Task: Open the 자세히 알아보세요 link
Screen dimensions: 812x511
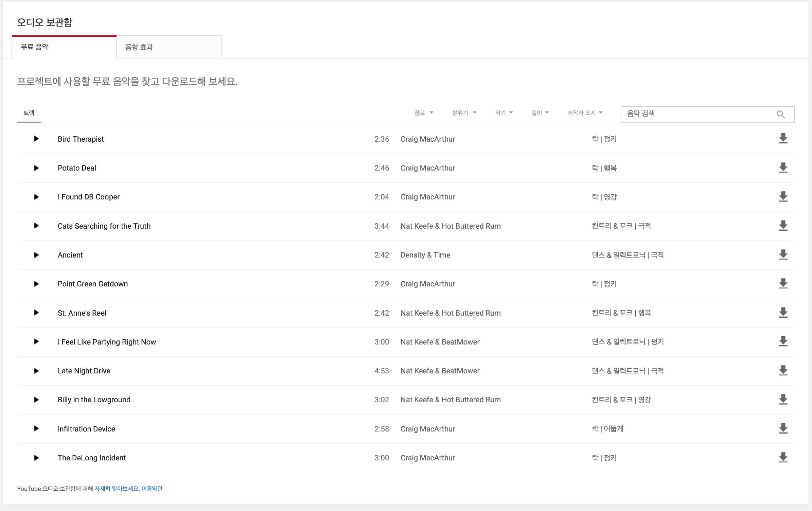Action: (117, 489)
